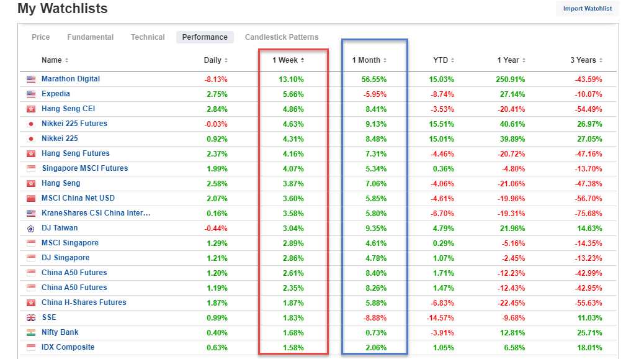Open the DJ Taiwan link
Screen dimensions: 644x359
click(x=60, y=228)
